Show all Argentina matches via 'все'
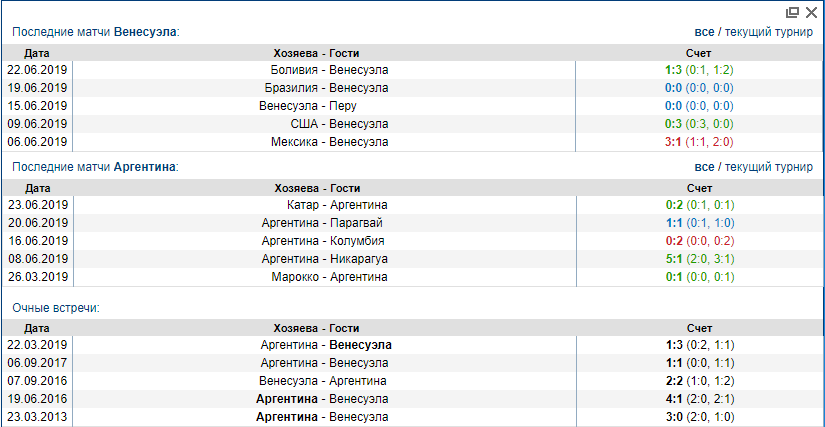The width and height of the screenshot is (825, 427). 704,167
